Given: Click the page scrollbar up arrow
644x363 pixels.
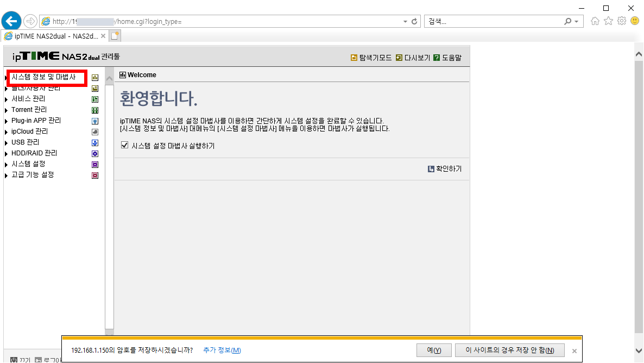Looking at the screenshot, I should tap(639, 54).
